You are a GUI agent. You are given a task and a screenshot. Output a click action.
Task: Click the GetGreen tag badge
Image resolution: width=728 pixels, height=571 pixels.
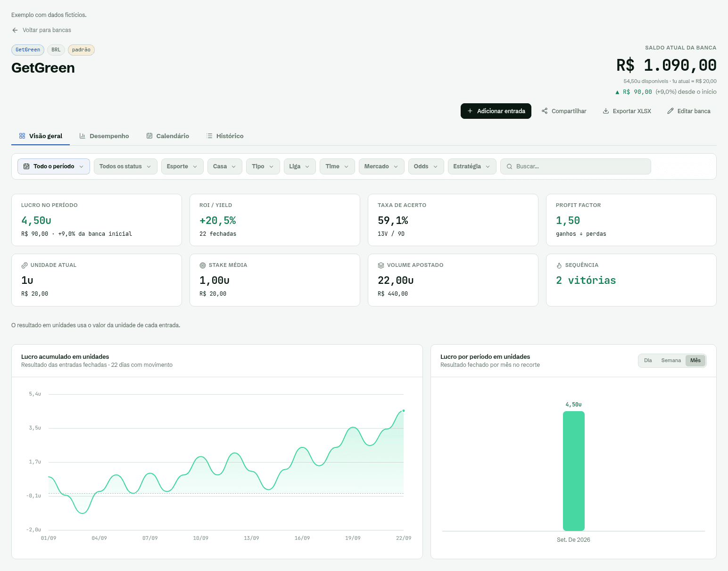(x=28, y=50)
